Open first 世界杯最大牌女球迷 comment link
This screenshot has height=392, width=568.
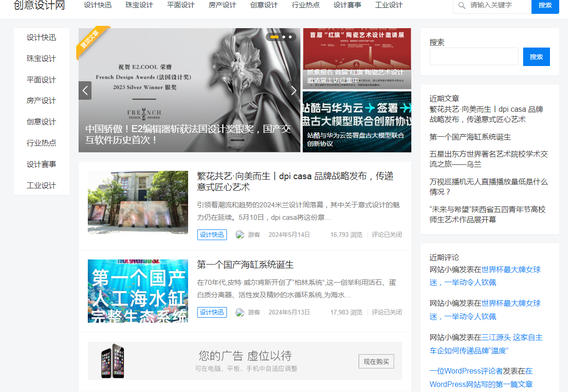click(x=485, y=276)
